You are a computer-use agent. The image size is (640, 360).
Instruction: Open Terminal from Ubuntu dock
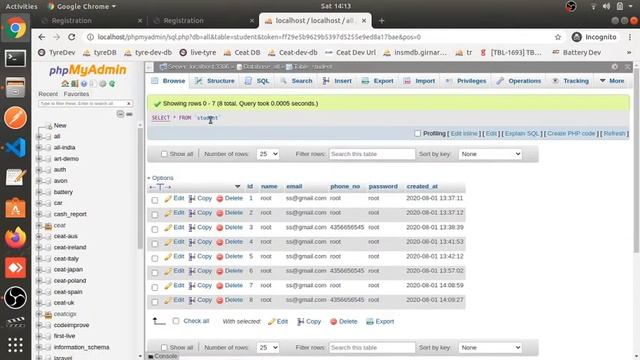click(x=16, y=58)
